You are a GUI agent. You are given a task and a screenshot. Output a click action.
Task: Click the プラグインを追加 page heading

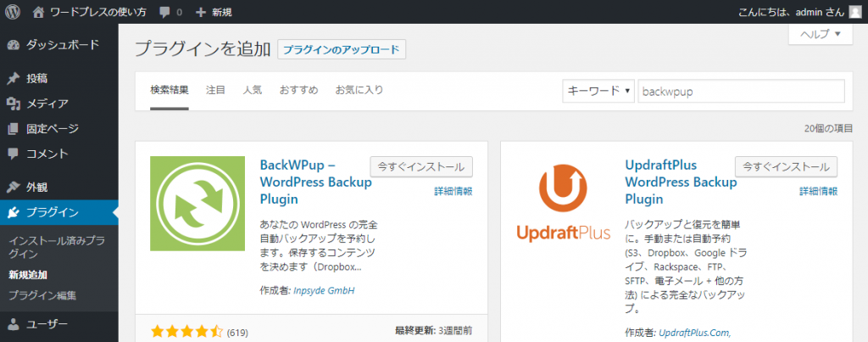tap(203, 48)
